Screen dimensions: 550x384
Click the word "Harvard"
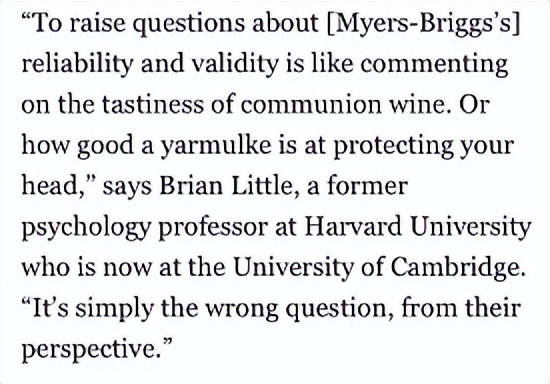point(353,227)
